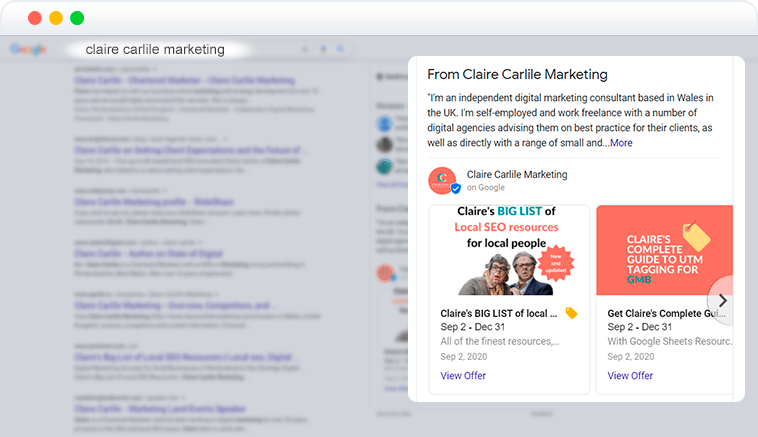Click the From Claire Carlile Marketing heading
The height and width of the screenshot is (437, 758).
pyautogui.click(x=517, y=74)
